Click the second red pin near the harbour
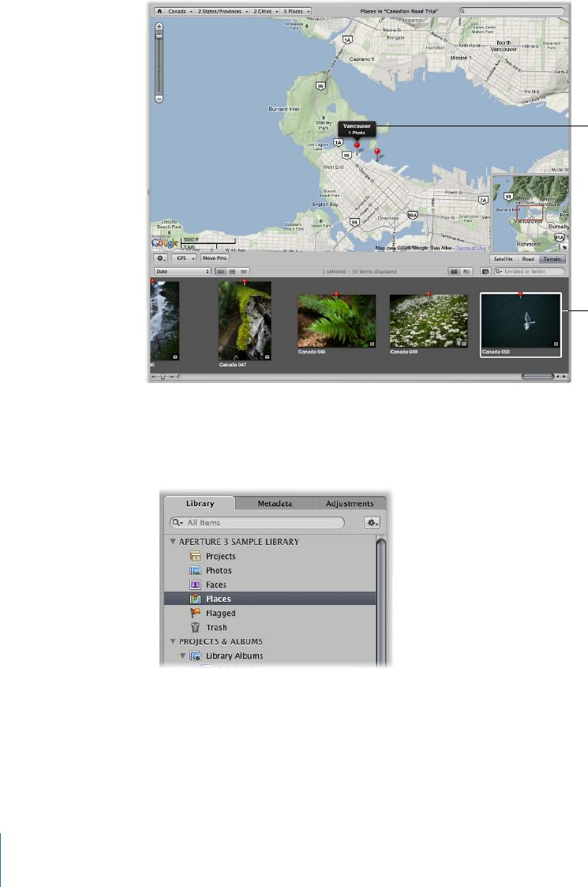The image size is (588, 887). click(377, 153)
